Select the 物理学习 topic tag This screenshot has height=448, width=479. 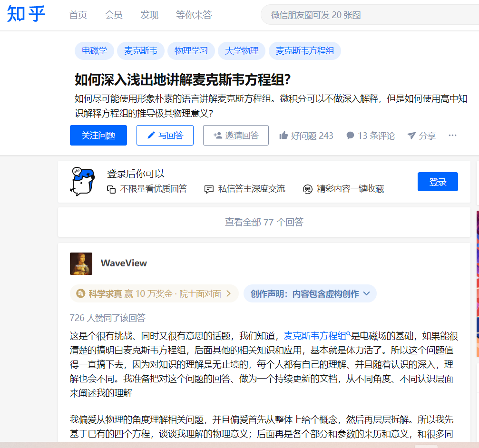191,51
